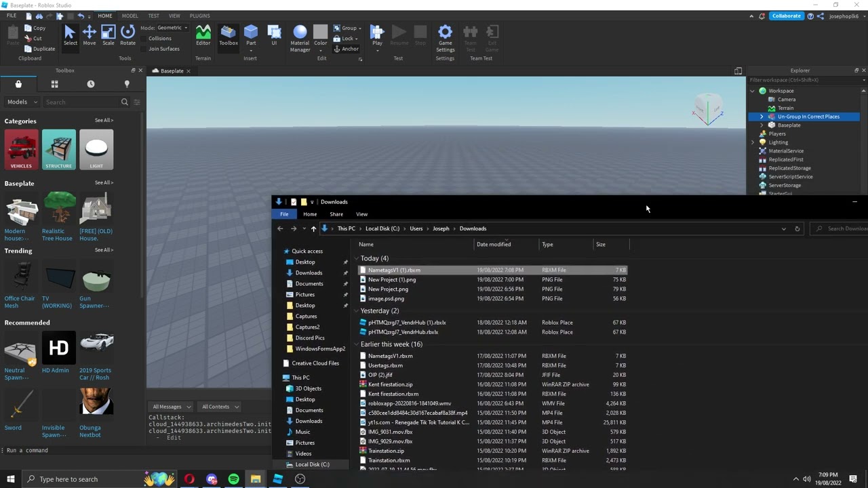Open Game Settings
This screenshot has height=488, width=868.
445,39
